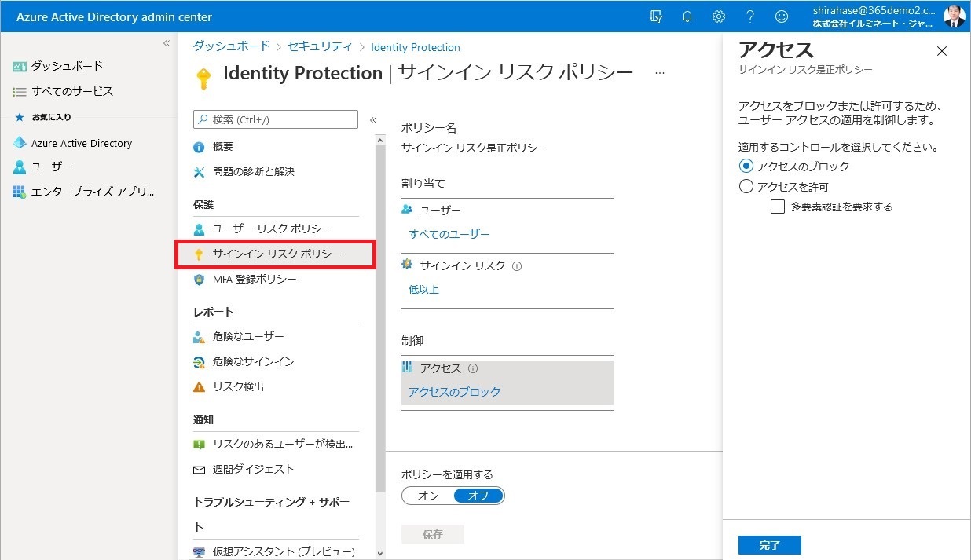
Task: Click the menu scrollbar up arrow
Action: (381, 141)
